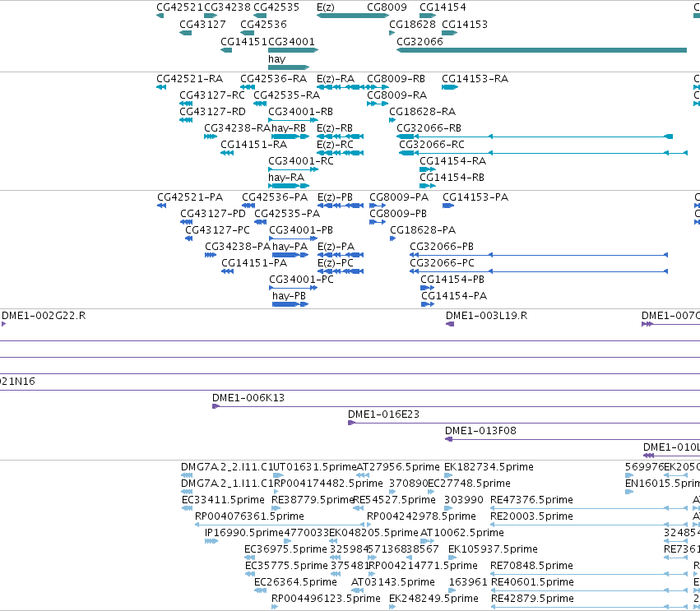This screenshot has width=700, height=611.
Task: Select the CG43127 gene label
Action: 202,24
